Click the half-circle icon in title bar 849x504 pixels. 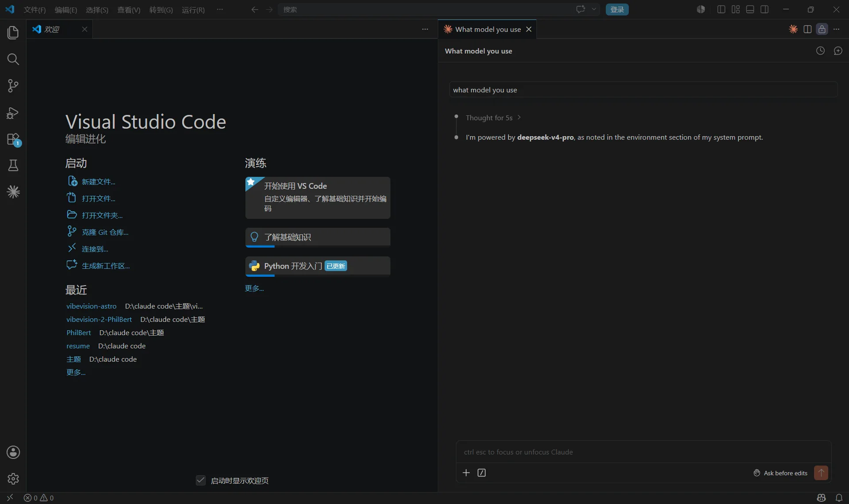[701, 9]
